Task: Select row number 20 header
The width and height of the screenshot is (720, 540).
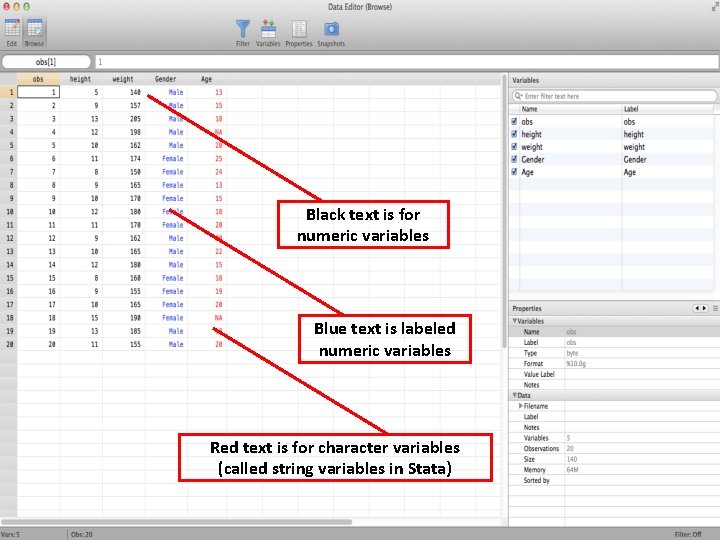Action: [9, 344]
